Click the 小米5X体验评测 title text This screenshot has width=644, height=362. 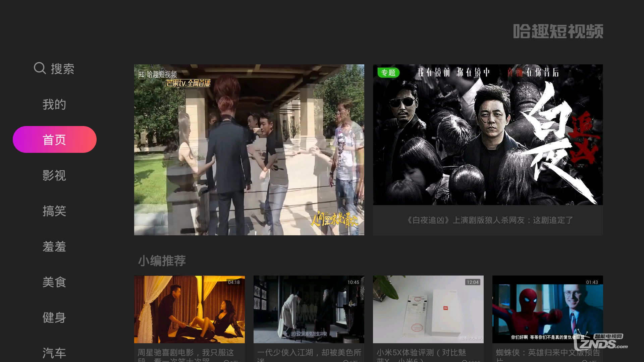click(421, 355)
